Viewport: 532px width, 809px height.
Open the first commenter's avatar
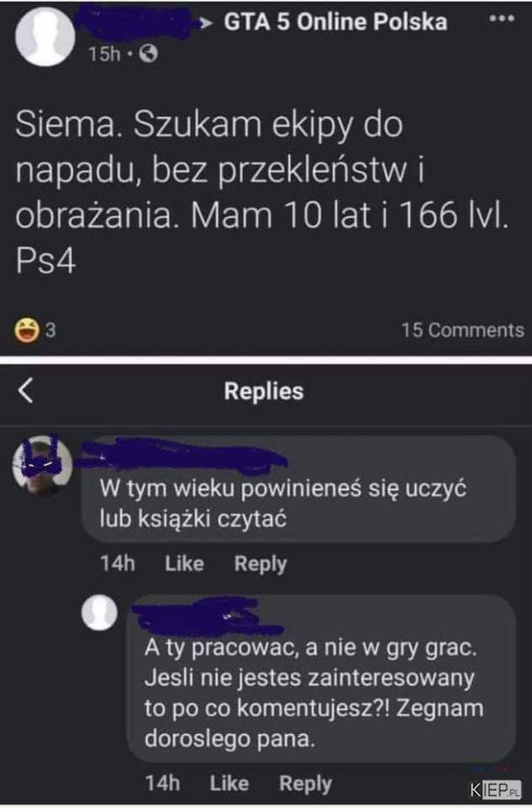(42, 464)
